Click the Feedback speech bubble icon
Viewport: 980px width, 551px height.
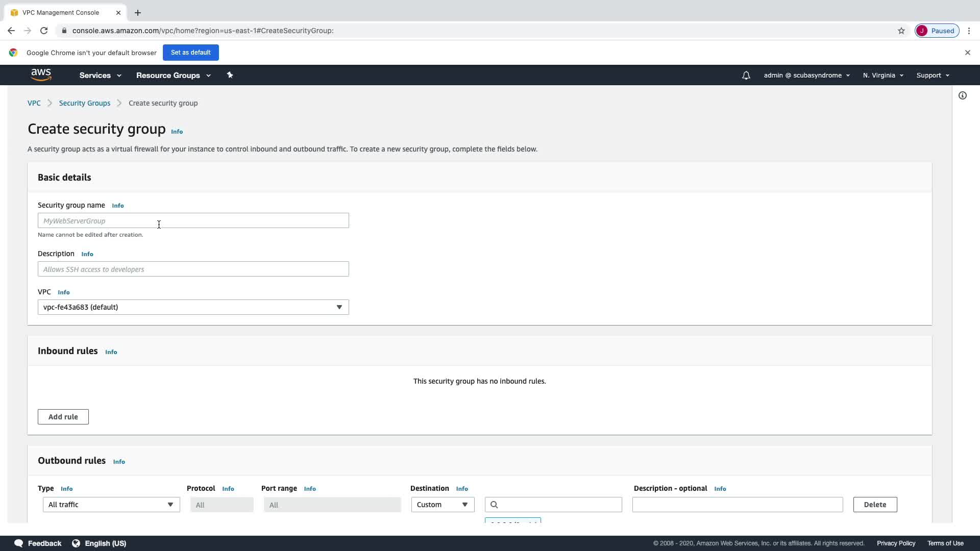pyautogui.click(x=19, y=543)
